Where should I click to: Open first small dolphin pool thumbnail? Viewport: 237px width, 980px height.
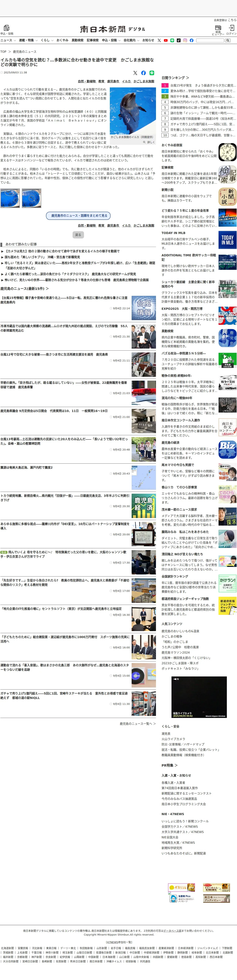coord(10,198)
